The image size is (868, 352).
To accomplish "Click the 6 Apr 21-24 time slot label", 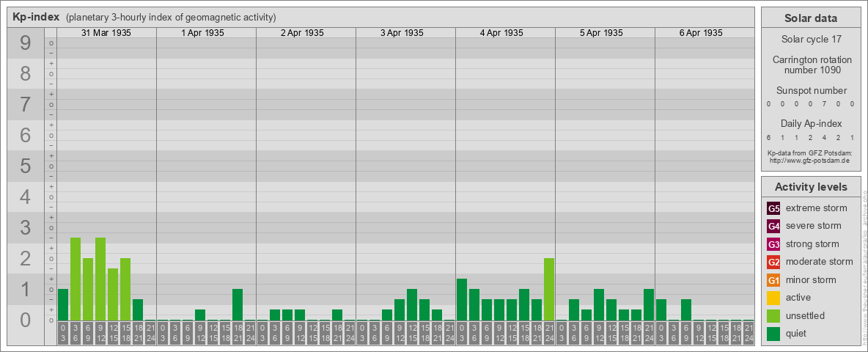I will coord(749,334).
